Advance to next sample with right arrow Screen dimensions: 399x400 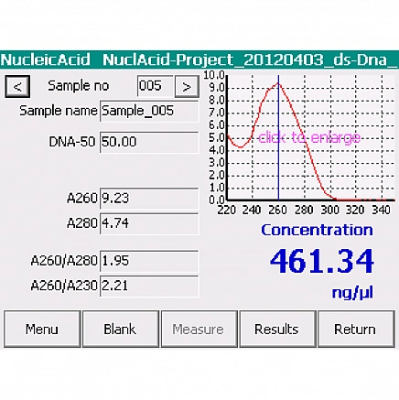(187, 87)
